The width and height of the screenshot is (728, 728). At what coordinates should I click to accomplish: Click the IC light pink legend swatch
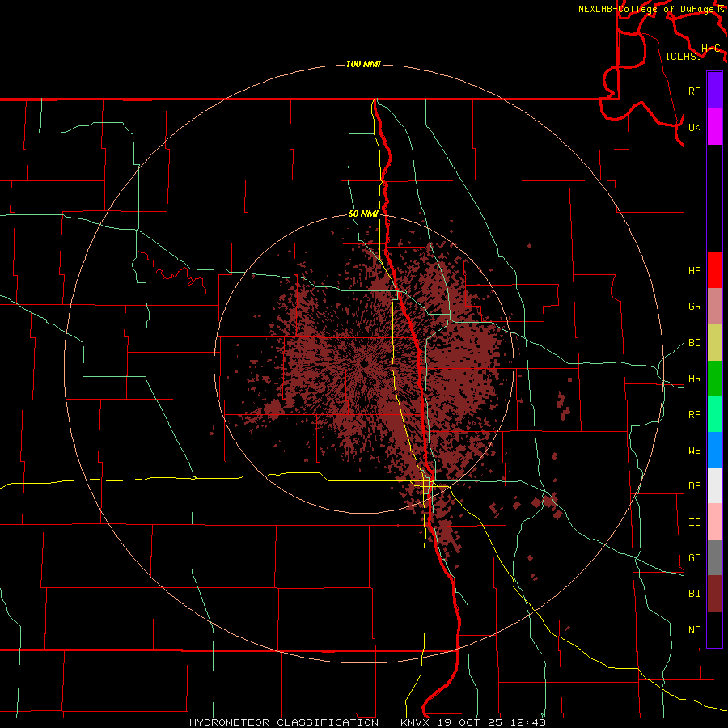pyautogui.click(x=714, y=522)
